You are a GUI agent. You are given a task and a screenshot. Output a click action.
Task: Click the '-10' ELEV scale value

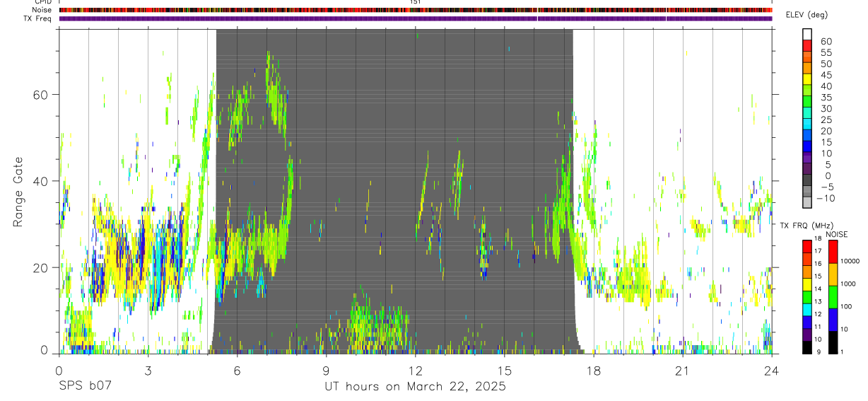click(826, 199)
